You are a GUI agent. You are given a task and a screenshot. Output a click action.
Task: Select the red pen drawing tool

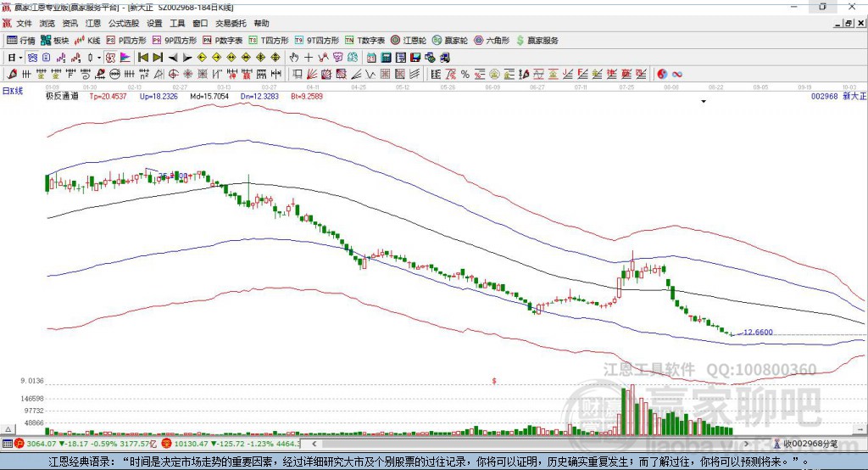tap(12, 75)
